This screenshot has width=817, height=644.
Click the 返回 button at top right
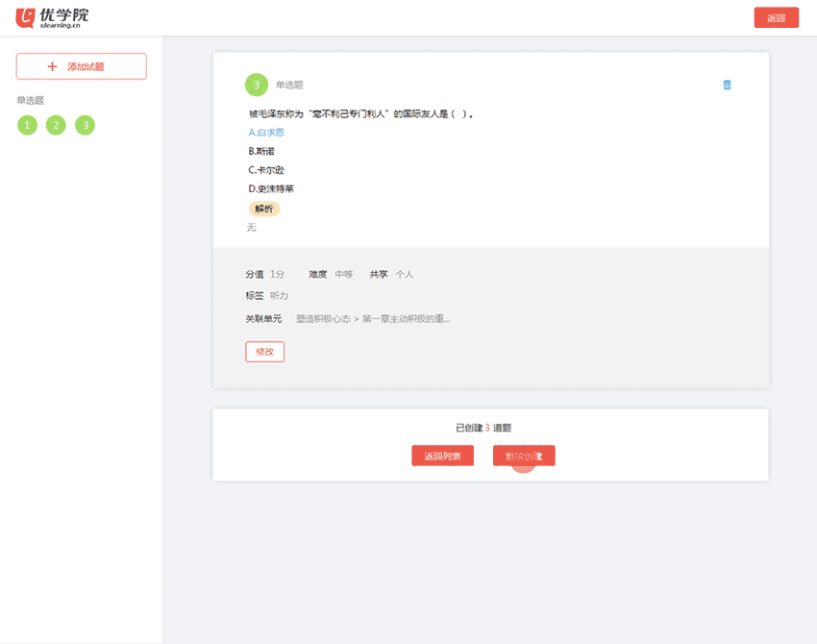click(776, 17)
